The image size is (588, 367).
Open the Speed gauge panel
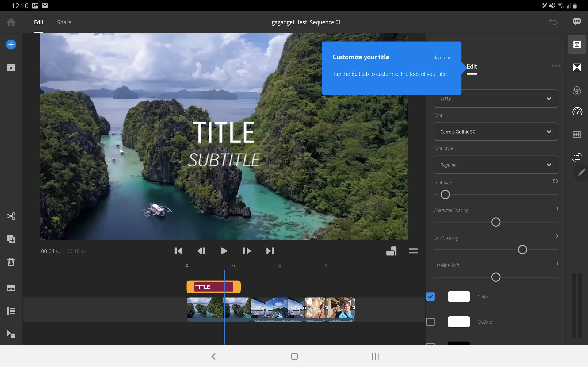coord(577,111)
